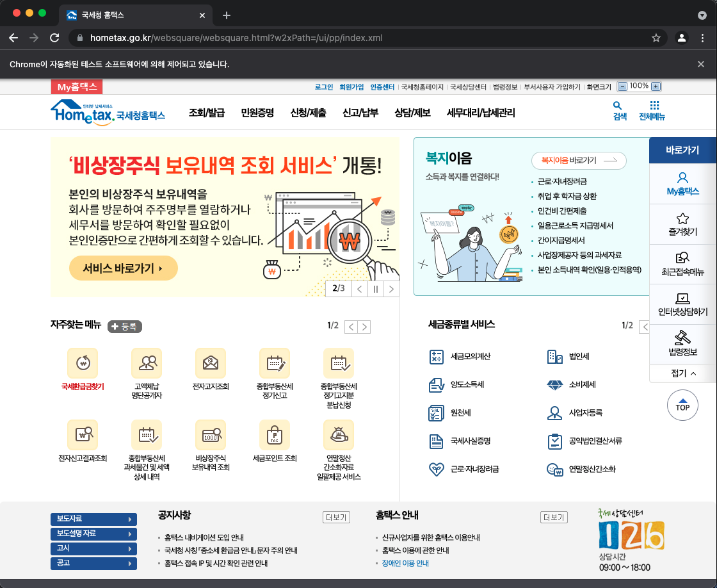Increase screen size with plus button
Viewport: 717px width, 588px height.
[656, 86]
